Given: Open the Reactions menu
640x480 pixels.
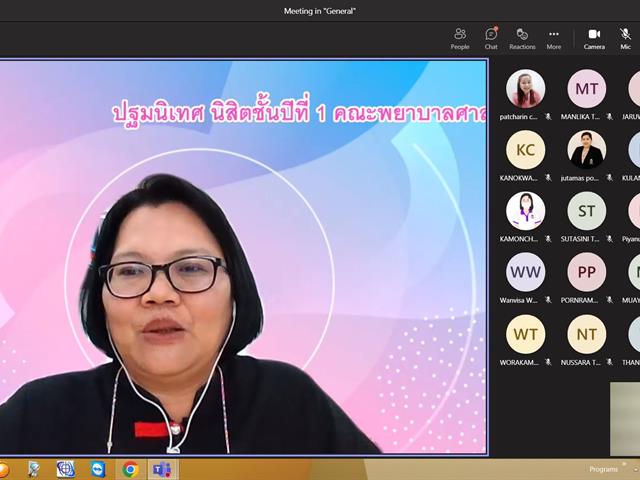Looking at the screenshot, I should [522, 39].
